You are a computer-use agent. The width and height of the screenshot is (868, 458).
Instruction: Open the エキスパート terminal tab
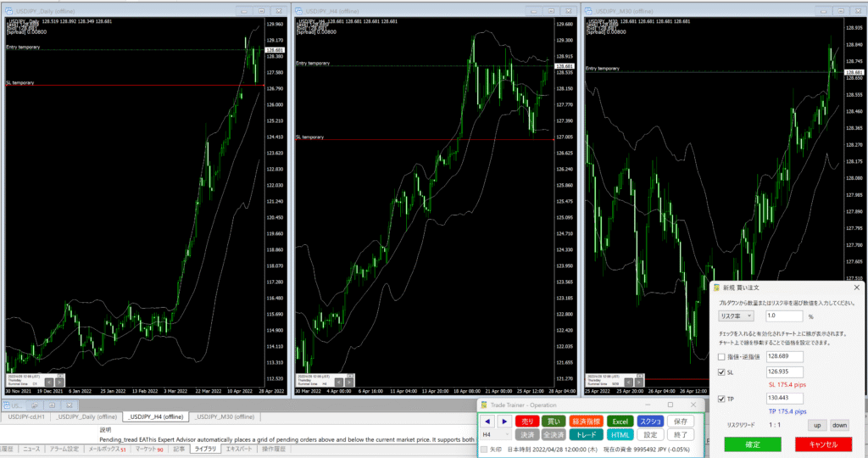238,450
